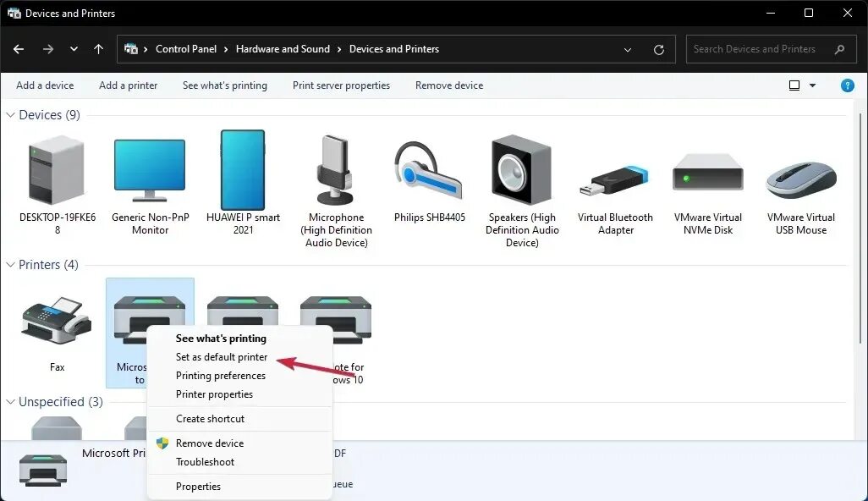
Task: Collapse the Devices (9) group
Action: (x=10, y=115)
